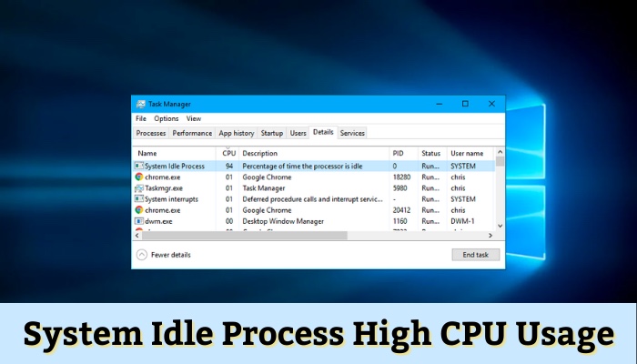
Task: Open the File menu
Action: [141, 118]
